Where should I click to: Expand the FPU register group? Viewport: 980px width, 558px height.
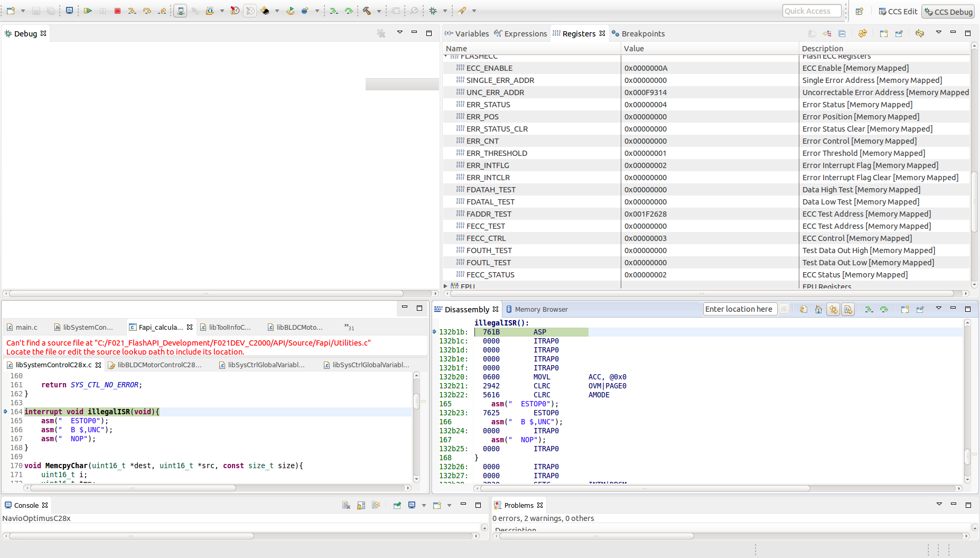point(446,286)
